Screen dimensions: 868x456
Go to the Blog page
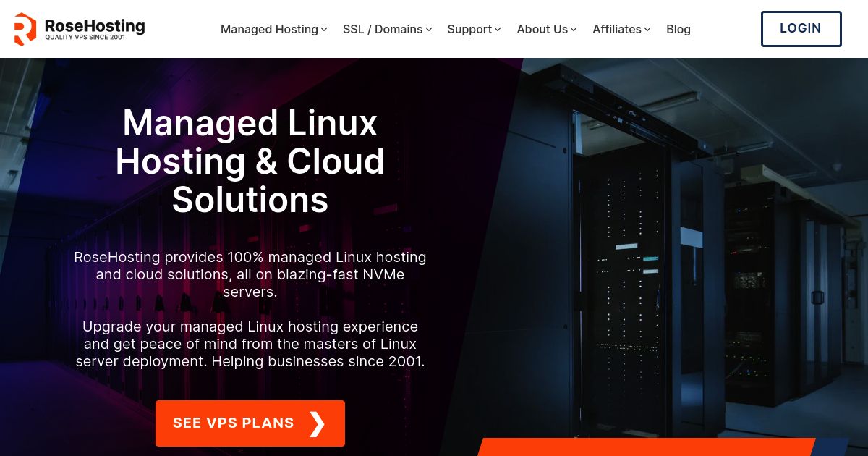click(678, 30)
